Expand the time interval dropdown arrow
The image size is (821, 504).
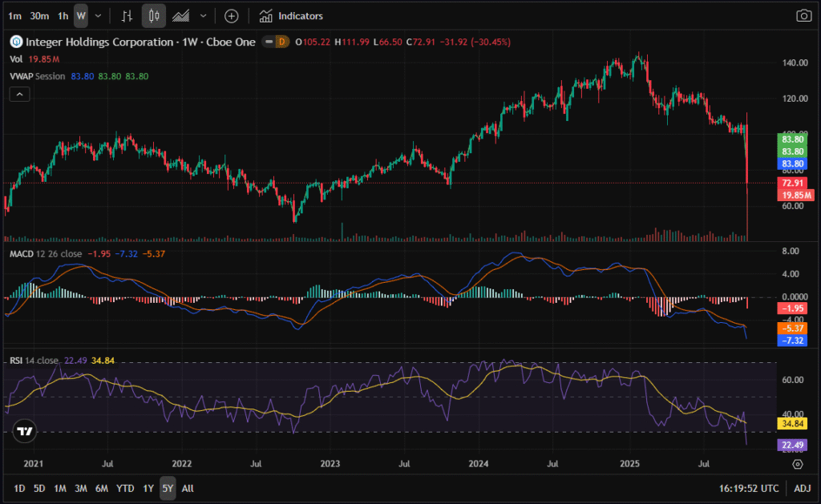pyautogui.click(x=98, y=15)
